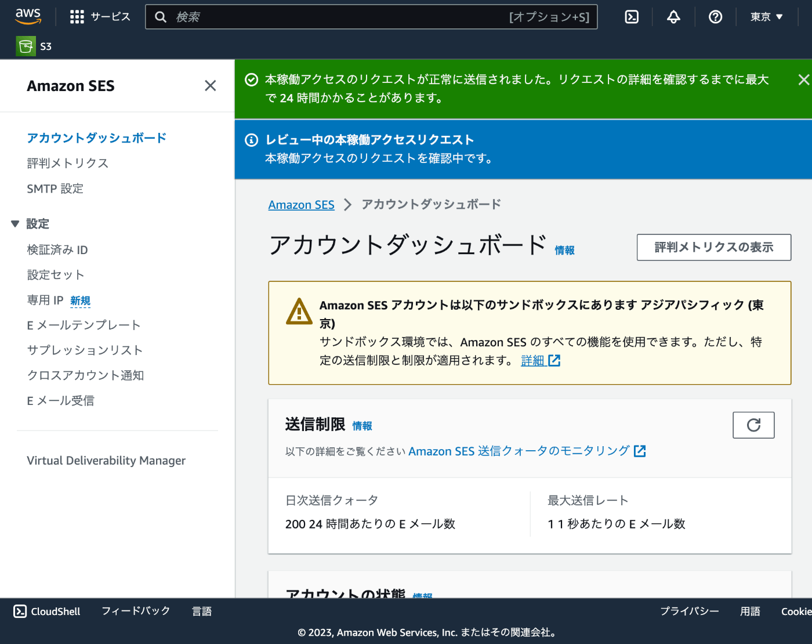
Task: Open Amazon SES 送信クォータのモニタリング link
Action: [519, 451]
